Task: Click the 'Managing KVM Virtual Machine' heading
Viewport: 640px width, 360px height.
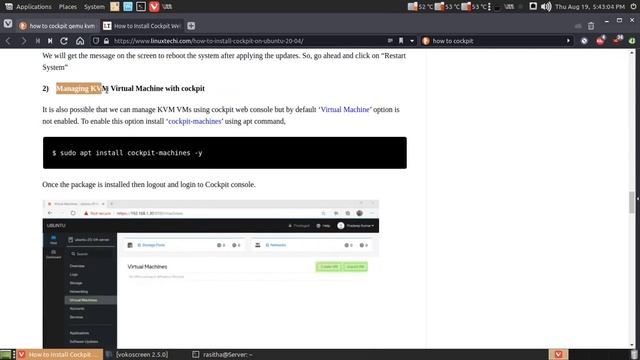Action: click(130, 88)
